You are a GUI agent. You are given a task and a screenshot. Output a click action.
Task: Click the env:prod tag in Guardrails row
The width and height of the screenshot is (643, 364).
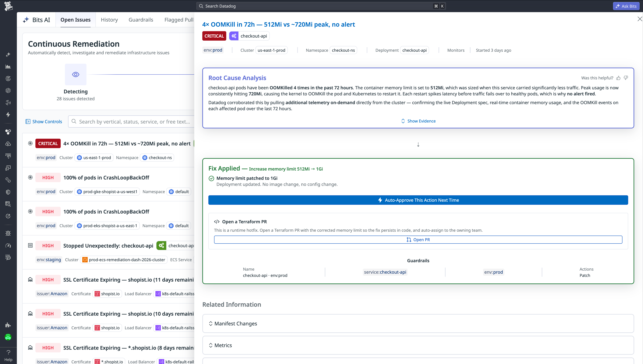click(493, 272)
